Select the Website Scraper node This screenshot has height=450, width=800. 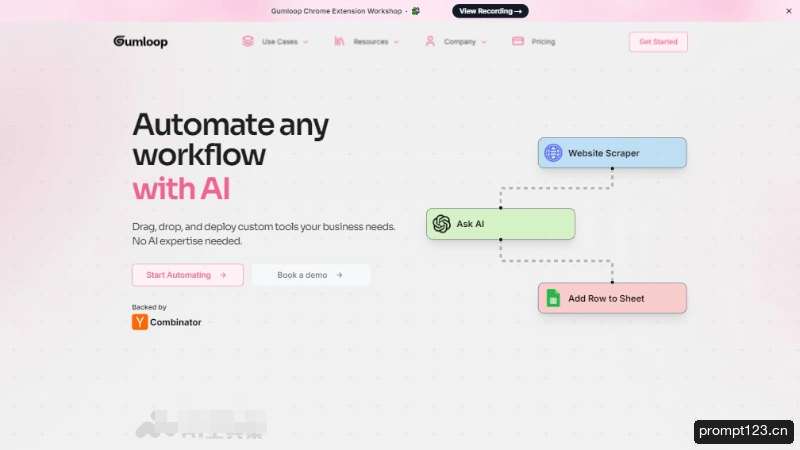tap(612, 153)
